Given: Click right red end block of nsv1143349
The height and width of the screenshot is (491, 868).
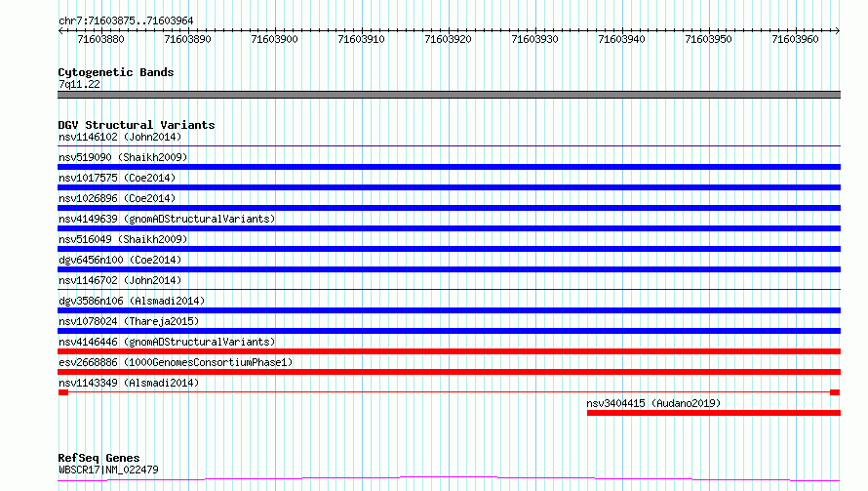Looking at the screenshot, I should [835, 392].
